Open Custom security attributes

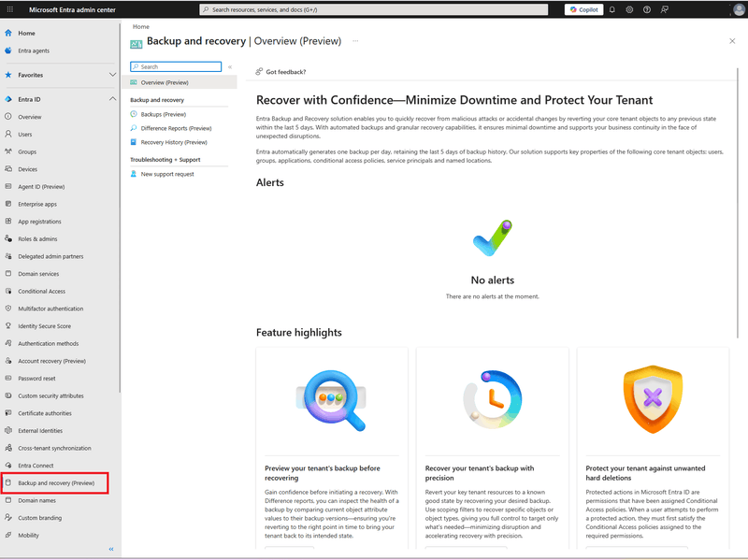[x=50, y=395]
